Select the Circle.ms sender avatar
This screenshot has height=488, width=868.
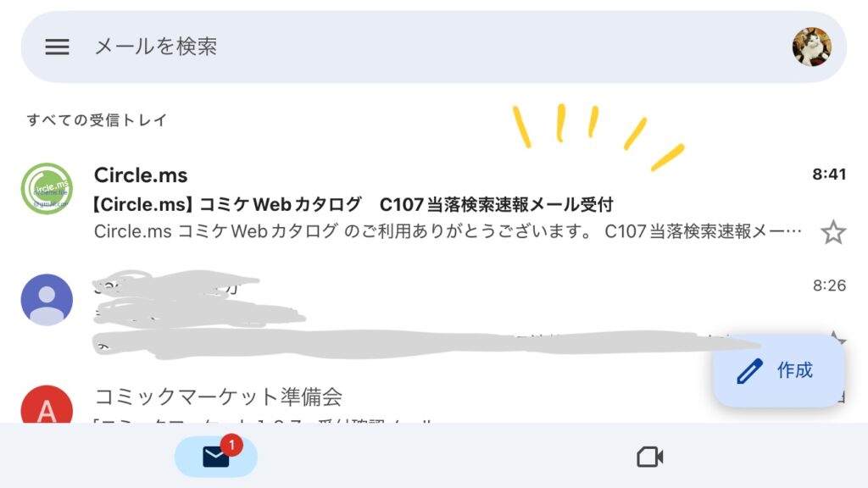(47, 189)
